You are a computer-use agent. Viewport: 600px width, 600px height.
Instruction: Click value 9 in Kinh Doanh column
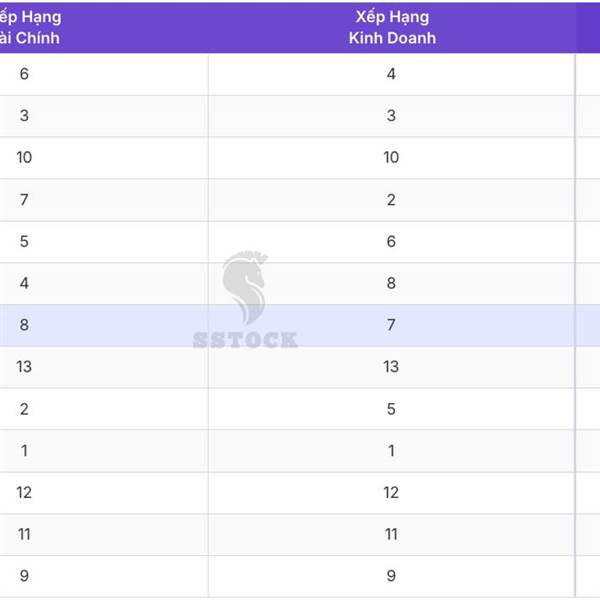click(391, 576)
